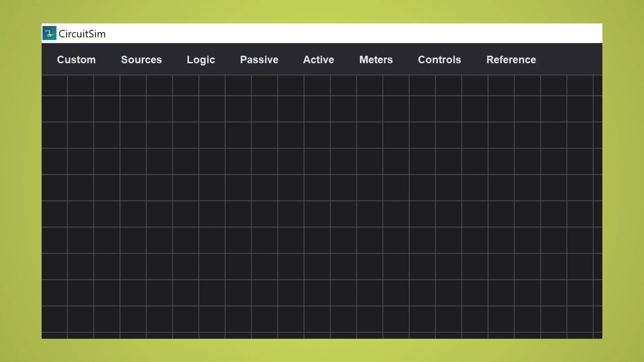
Task: Click the center of the circuit canvas
Action: pos(322,206)
